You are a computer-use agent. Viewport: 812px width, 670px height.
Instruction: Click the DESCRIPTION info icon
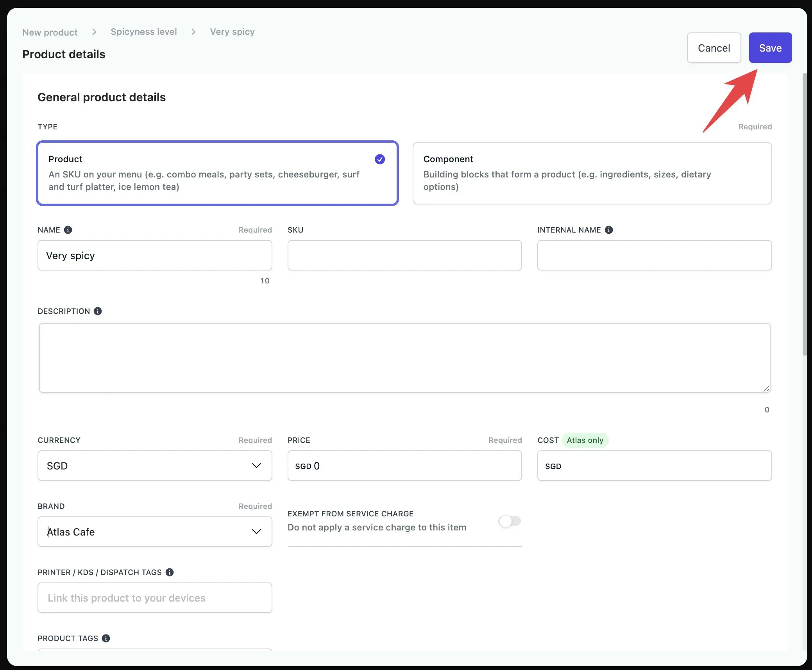[98, 311]
